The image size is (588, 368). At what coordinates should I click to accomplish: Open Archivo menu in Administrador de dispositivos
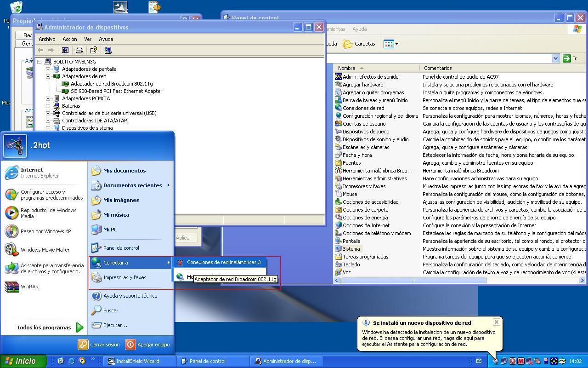pyautogui.click(x=47, y=39)
